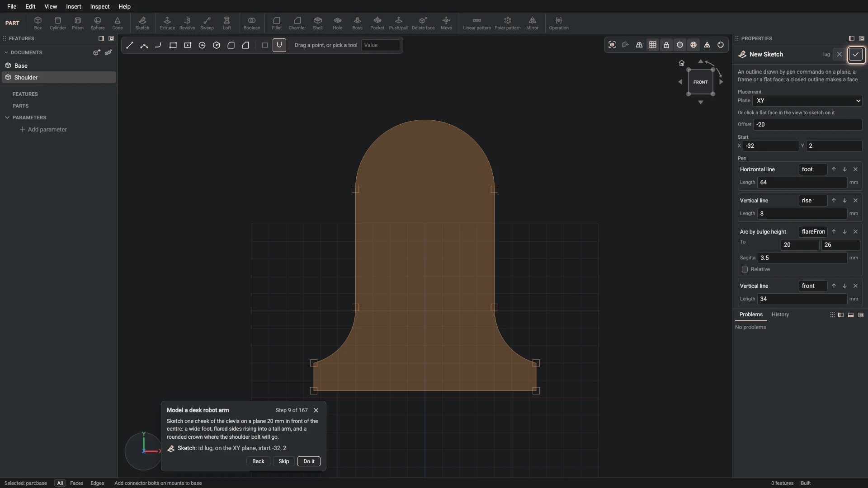The image size is (868, 488).
Task: Select the Shell tool
Action: [x=318, y=23]
